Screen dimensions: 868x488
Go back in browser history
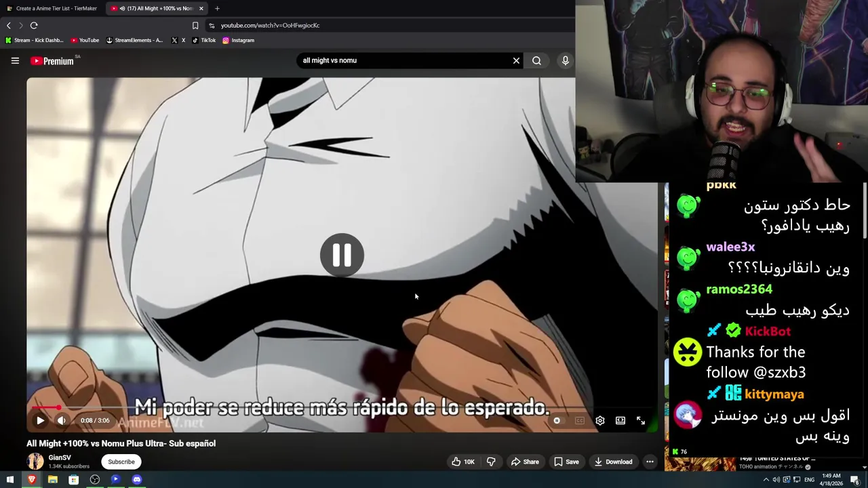point(9,25)
